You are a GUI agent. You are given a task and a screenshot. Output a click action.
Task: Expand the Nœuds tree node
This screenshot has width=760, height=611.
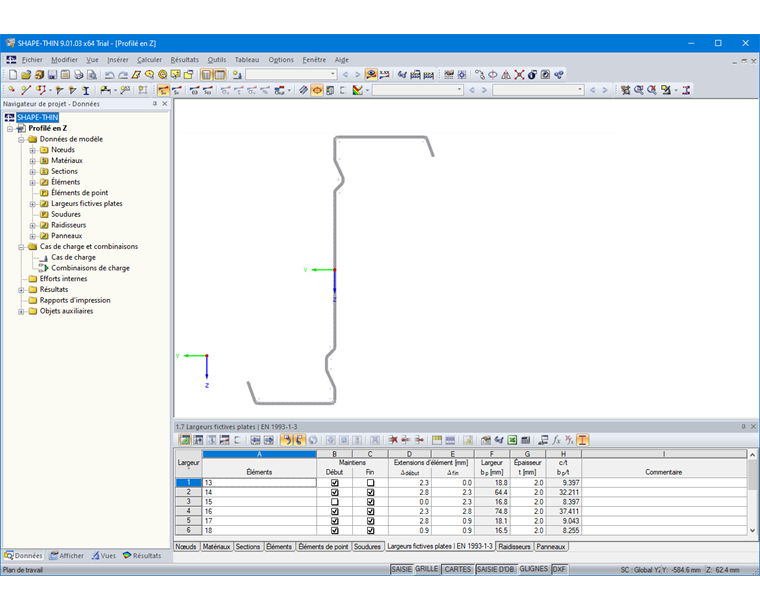pos(32,150)
